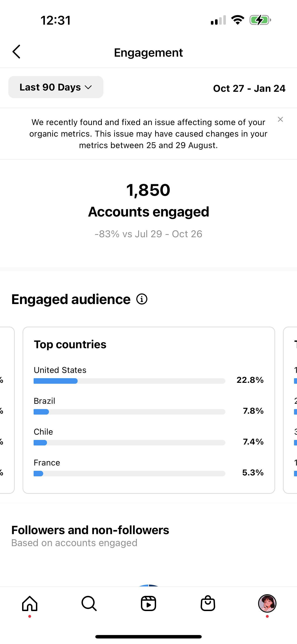This screenshot has width=297, height=644.
Task: Tap the Based on accounts engaged subtitle
Action: 74,543
